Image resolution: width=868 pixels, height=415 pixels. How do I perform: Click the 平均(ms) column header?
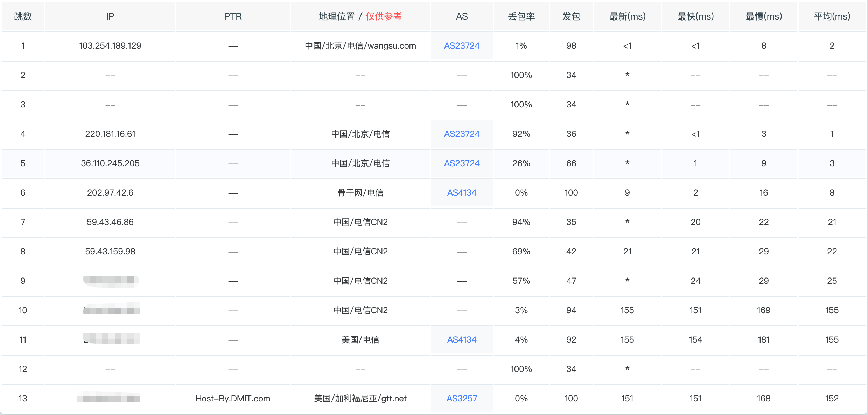coord(832,16)
